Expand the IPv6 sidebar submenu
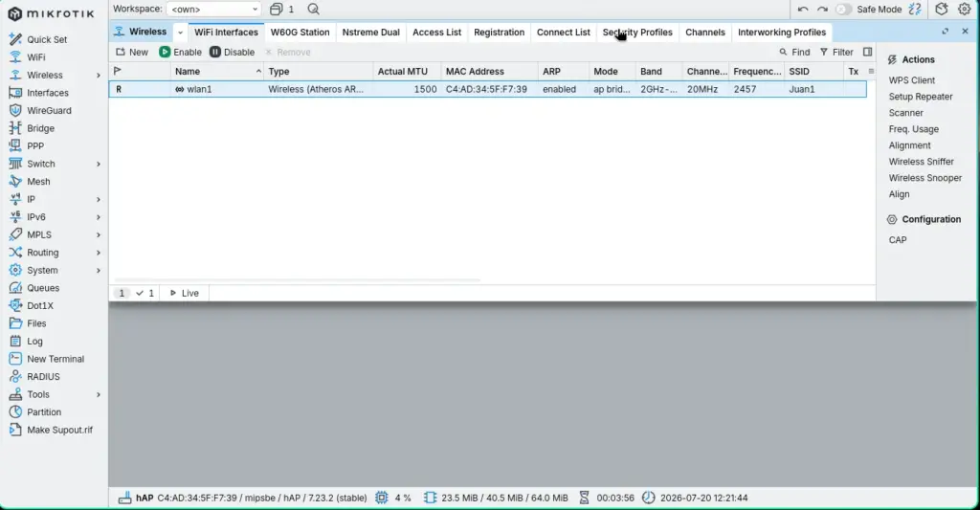The width and height of the screenshot is (980, 510). tap(99, 217)
